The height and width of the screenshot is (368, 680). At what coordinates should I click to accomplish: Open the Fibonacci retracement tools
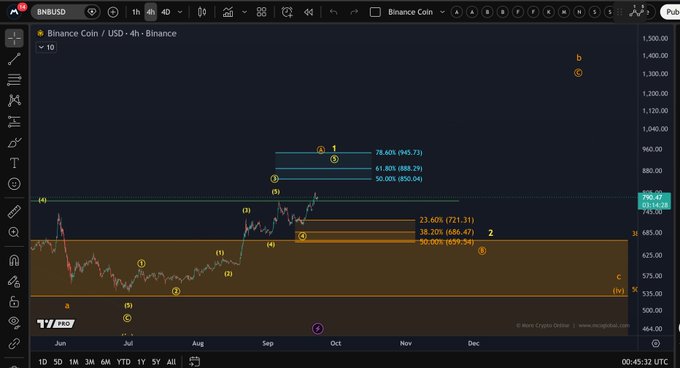pyautogui.click(x=14, y=80)
